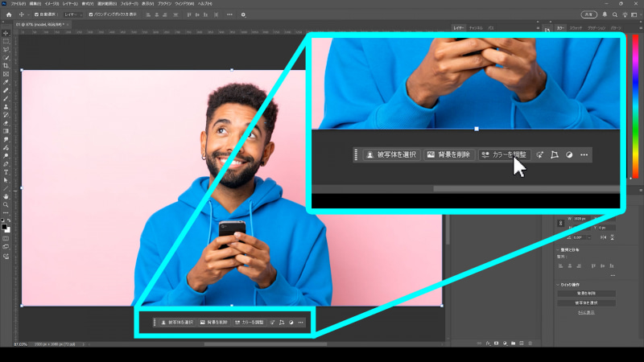This screenshot has height=362, width=644.
Task: Switch to the グラデーション panel tab
Action: click(597, 28)
